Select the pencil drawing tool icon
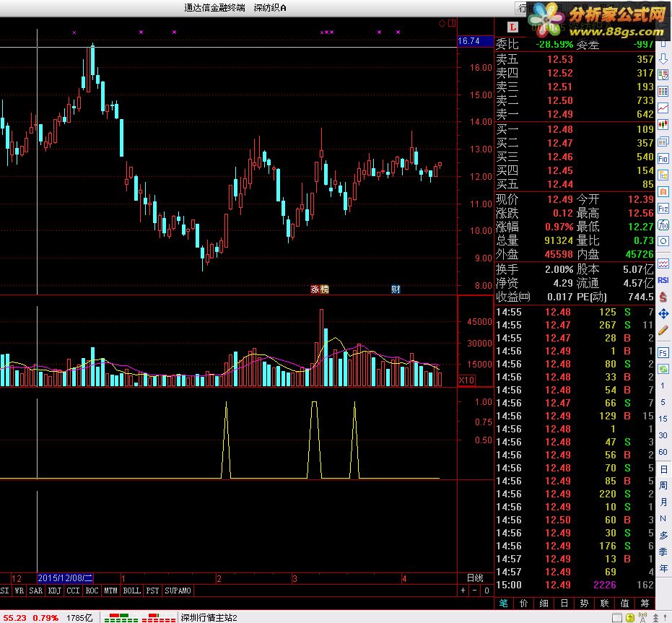This screenshot has height=623, width=672. [x=663, y=330]
